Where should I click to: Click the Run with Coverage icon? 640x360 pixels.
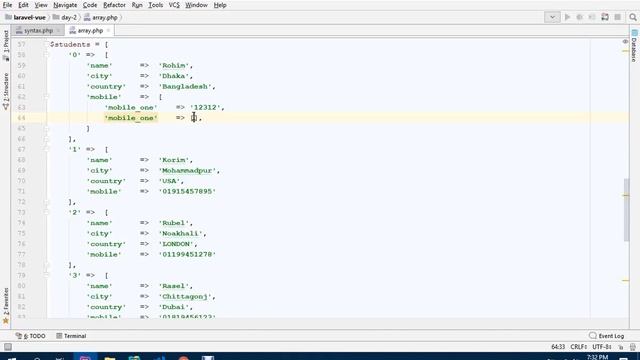tap(592, 17)
